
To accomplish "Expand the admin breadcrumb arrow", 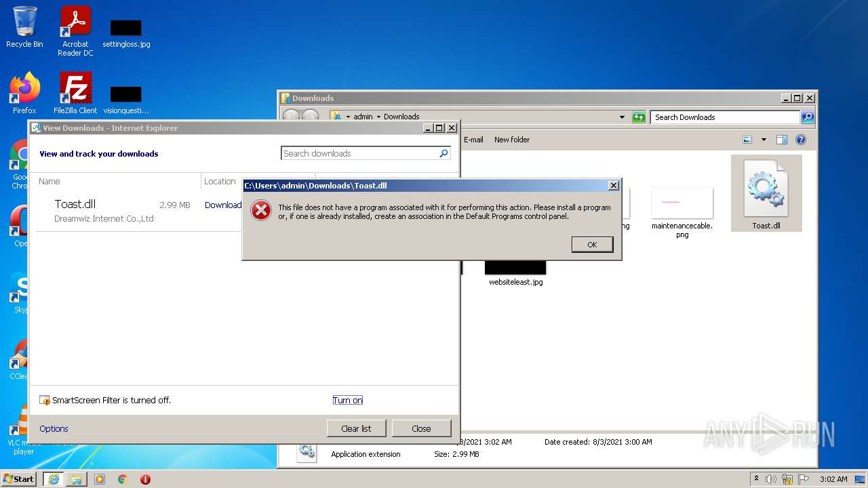I will [348, 117].
